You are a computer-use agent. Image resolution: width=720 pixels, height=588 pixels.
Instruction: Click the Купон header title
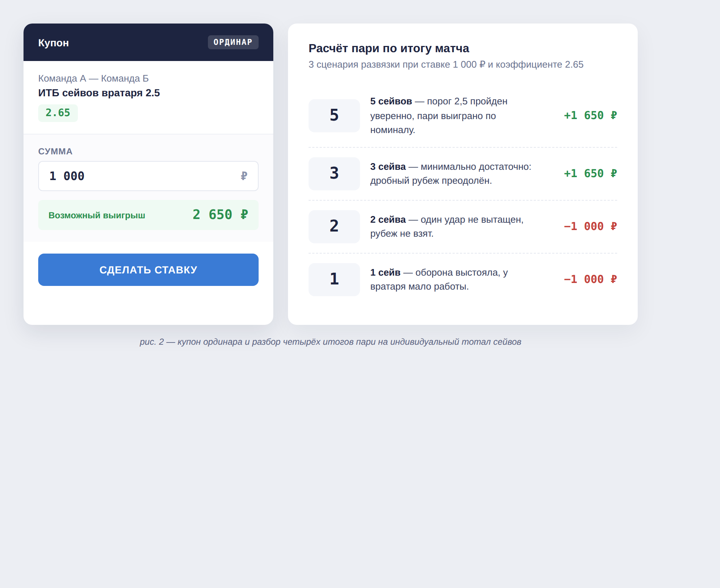54,43
